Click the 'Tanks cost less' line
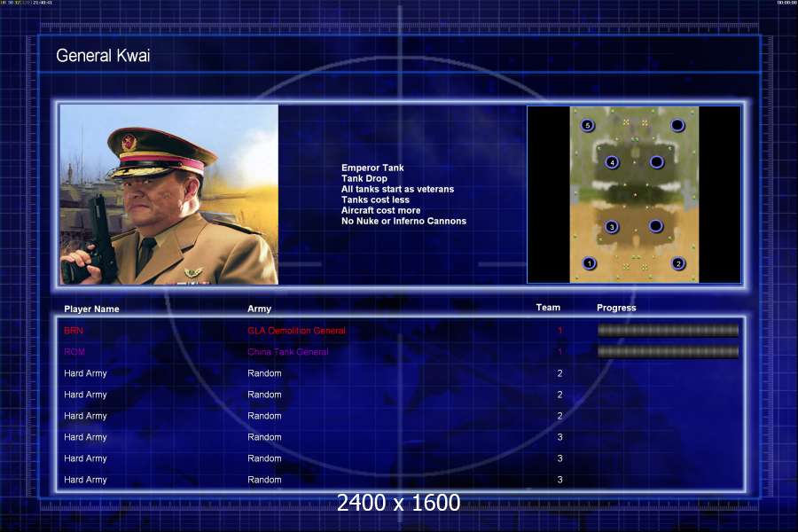This screenshot has width=798, height=532. pos(375,200)
